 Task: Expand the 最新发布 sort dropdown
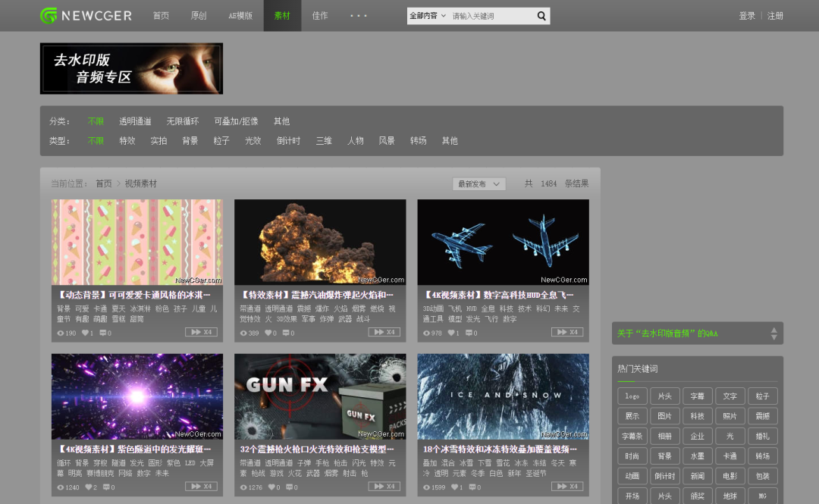tap(479, 184)
